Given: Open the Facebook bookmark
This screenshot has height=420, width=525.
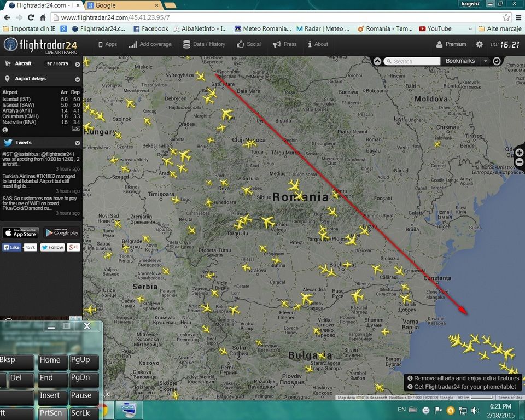Looking at the screenshot, I should point(151,29).
